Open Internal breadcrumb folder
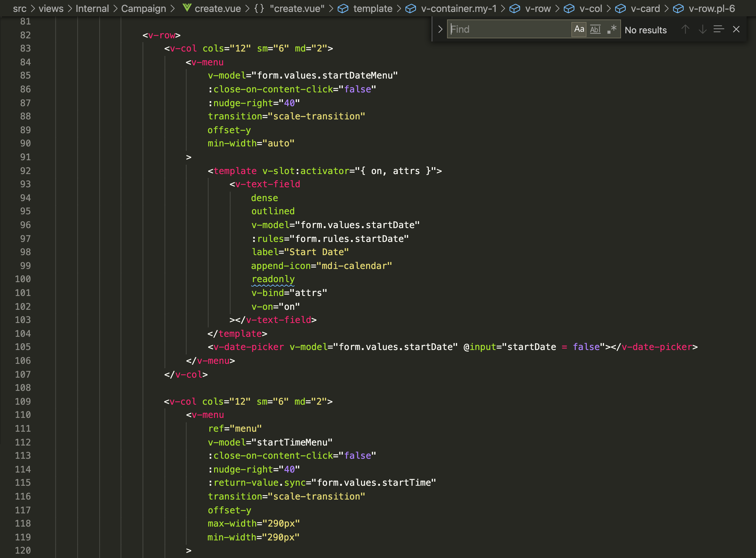This screenshot has width=756, height=558. [92, 8]
